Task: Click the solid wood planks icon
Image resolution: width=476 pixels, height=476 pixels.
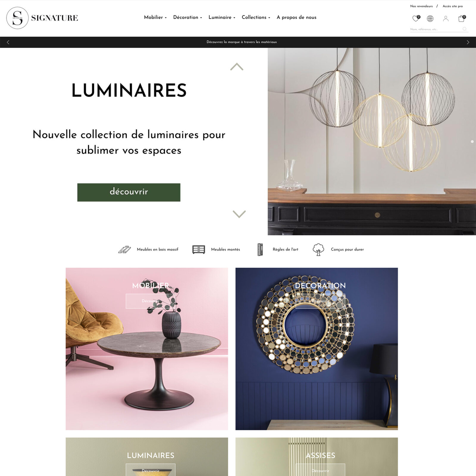Action: pos(124,250)
